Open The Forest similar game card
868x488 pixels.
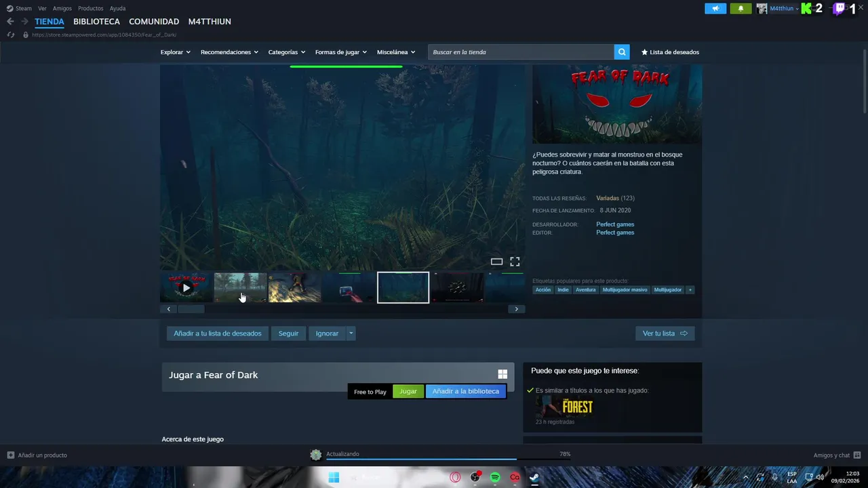[x=564, y=407]
